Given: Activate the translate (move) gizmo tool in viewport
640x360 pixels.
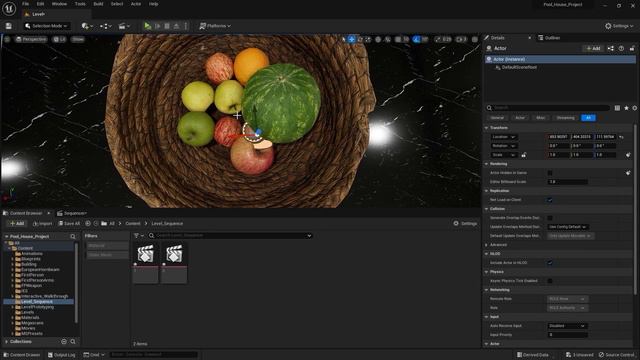Looking at the screenshot, I should coord(352,39).
